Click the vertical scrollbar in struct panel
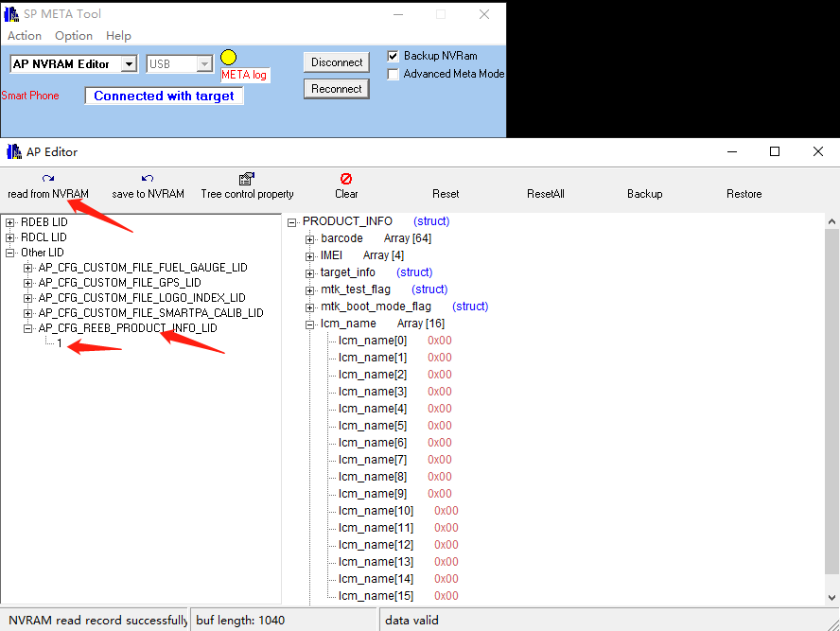 [831, 407]
